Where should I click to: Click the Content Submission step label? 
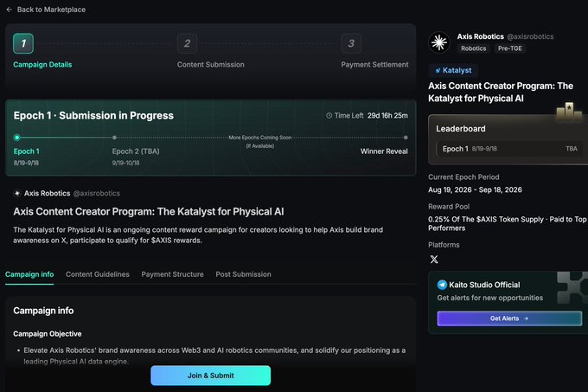pyautogui.click(x=210, y=65)
